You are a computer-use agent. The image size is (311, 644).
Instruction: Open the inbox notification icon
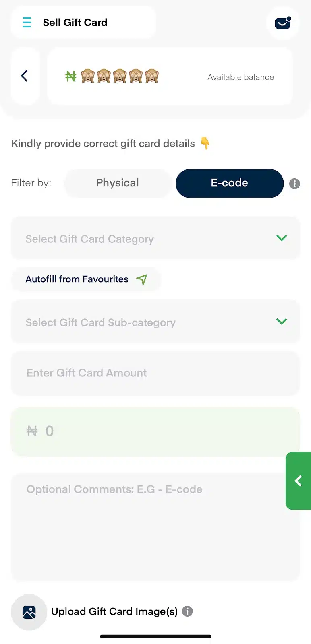(x=283, y=23)
